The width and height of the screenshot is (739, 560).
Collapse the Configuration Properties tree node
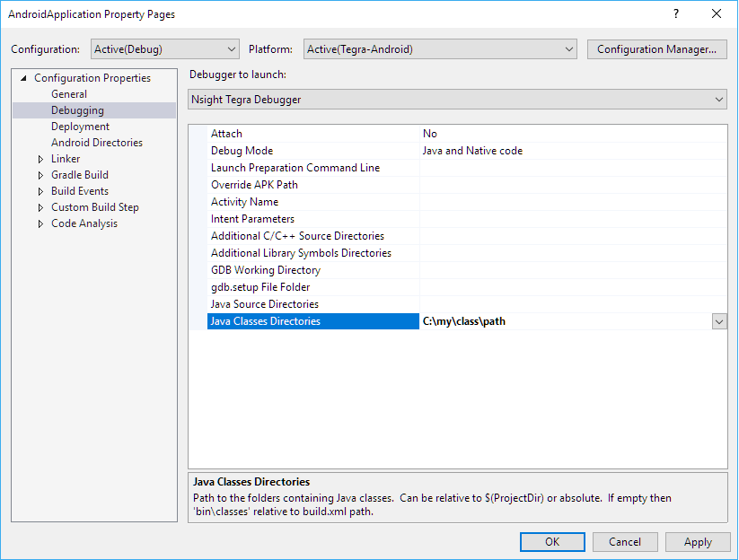pos(23,78)
